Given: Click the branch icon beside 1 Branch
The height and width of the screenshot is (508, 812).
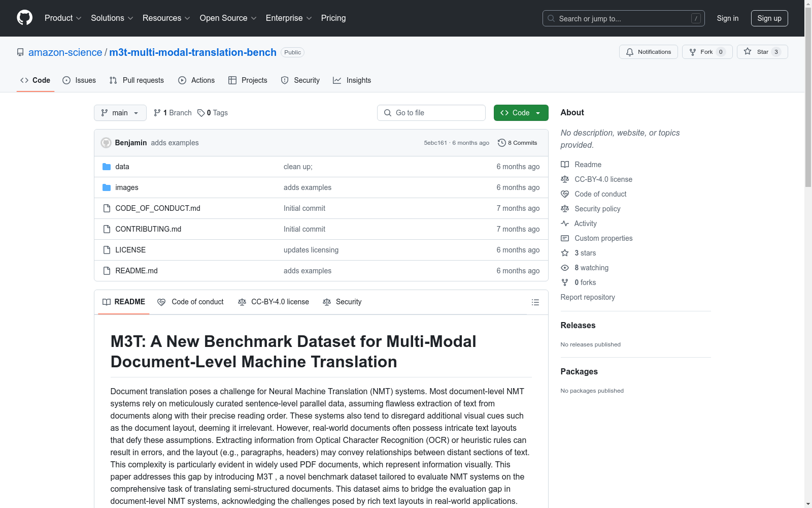Looking at the screenshot, I should pos(157,113).
